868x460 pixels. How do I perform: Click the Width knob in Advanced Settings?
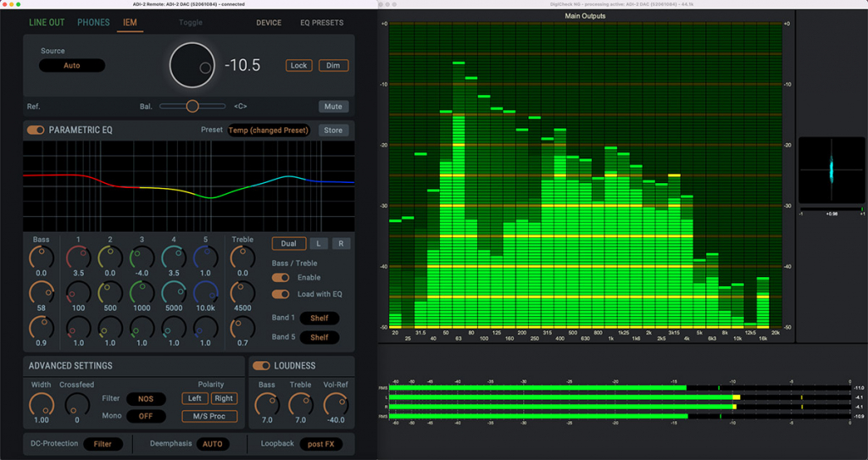point(41,403)
